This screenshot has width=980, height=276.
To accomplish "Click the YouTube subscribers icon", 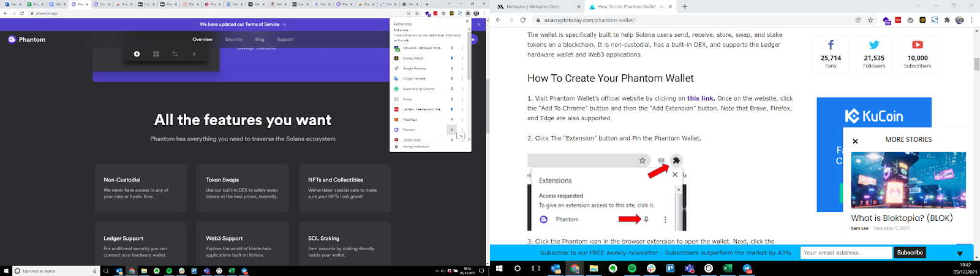I will pos(918,45).
